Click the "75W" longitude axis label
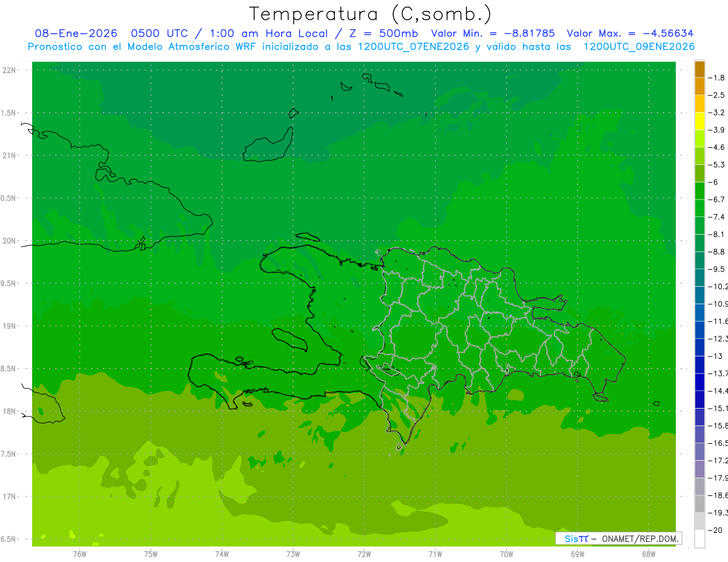728x562 pixels. 151,554
